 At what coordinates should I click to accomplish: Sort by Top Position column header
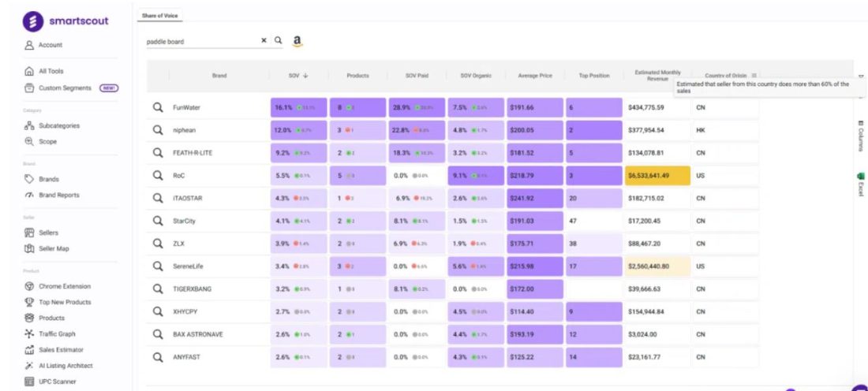(x=594, y=76)
